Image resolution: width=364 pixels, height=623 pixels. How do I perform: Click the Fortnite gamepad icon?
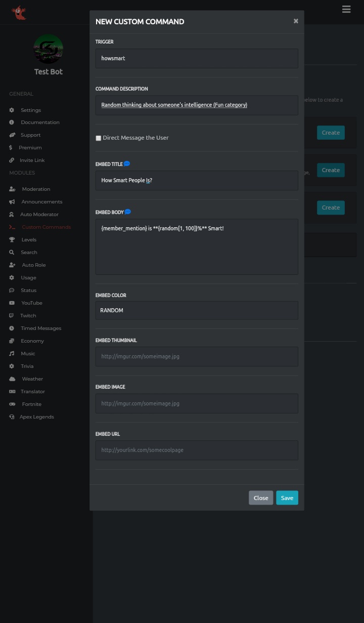click(12, 404)
